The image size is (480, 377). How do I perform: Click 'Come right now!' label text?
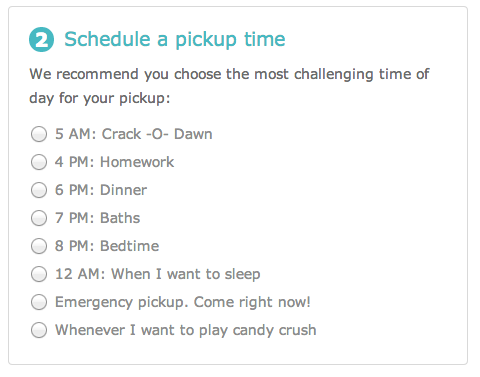[x=252, y=302]
